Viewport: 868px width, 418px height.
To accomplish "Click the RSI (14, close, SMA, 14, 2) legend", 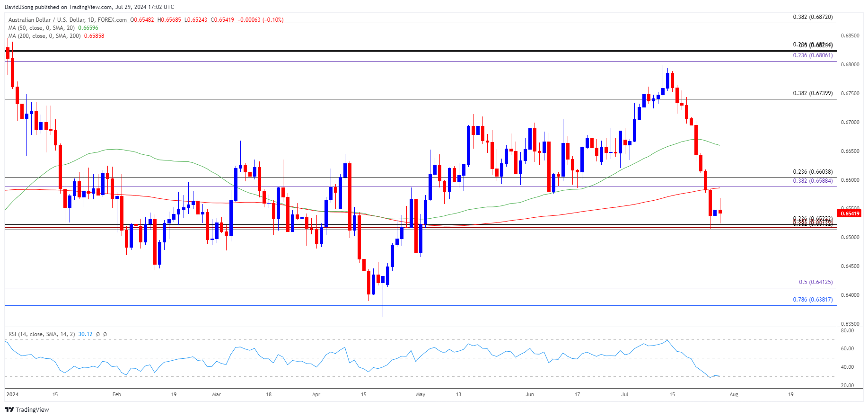I will tap(42, 334).
